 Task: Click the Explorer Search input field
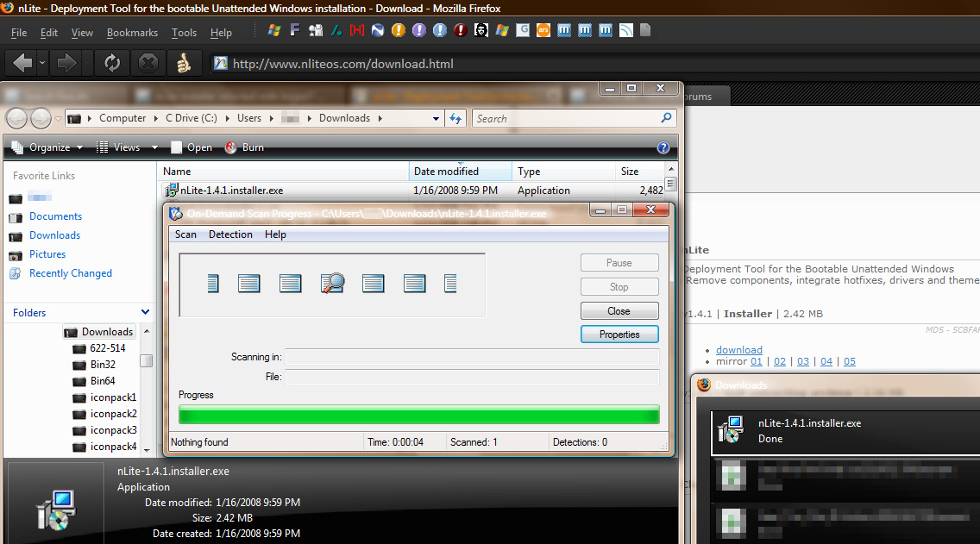(566, 118)
